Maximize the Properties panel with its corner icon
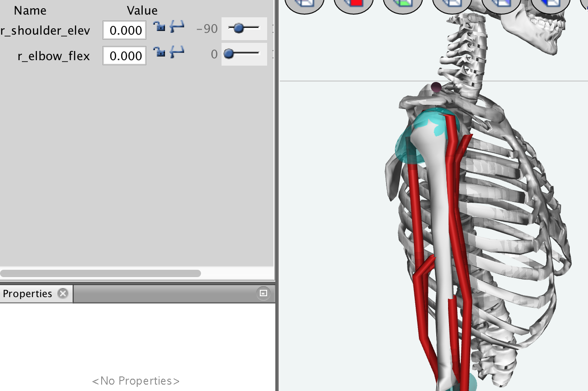The image size is (588, 391). tap(263, 293)
